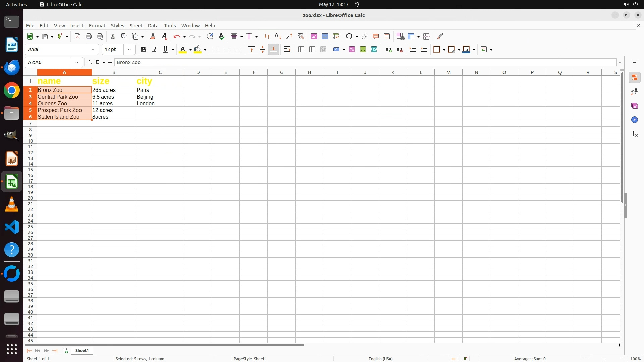Apply the yellow background highlight color
644x362 pixels.
[x=198, y=50]
